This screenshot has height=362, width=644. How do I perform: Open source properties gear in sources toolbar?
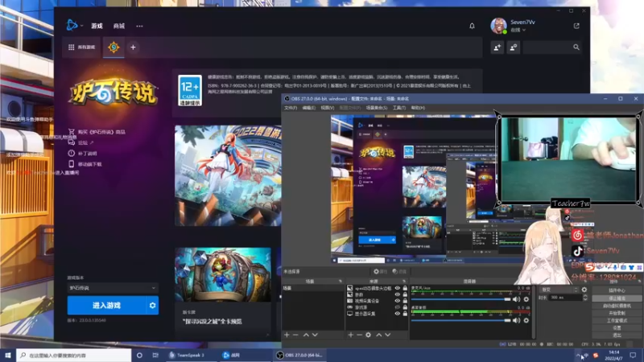click(x=369, y=335)
